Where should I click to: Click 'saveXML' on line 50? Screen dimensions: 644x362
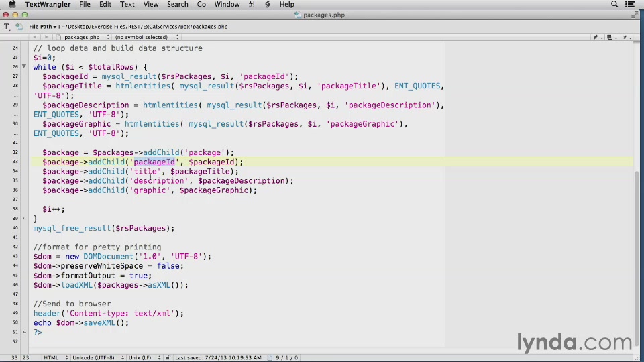99,323
